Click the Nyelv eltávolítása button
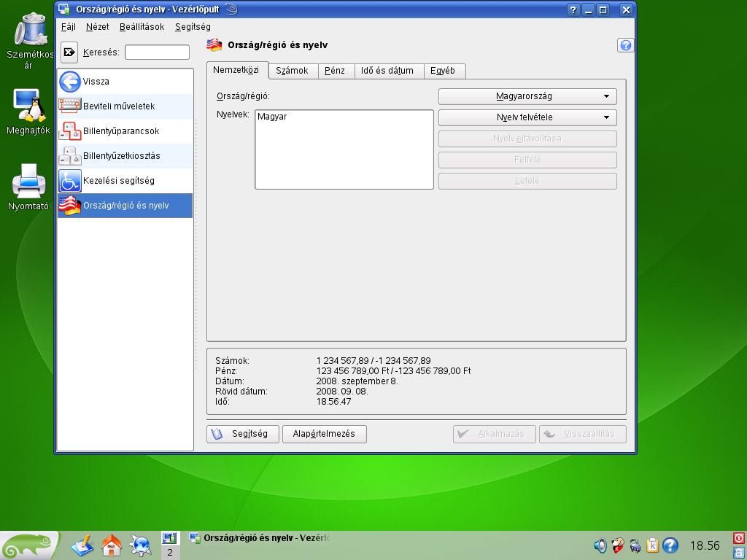This screenshot has width=747, height=560. pyautogui.click(x=527, y=139)
